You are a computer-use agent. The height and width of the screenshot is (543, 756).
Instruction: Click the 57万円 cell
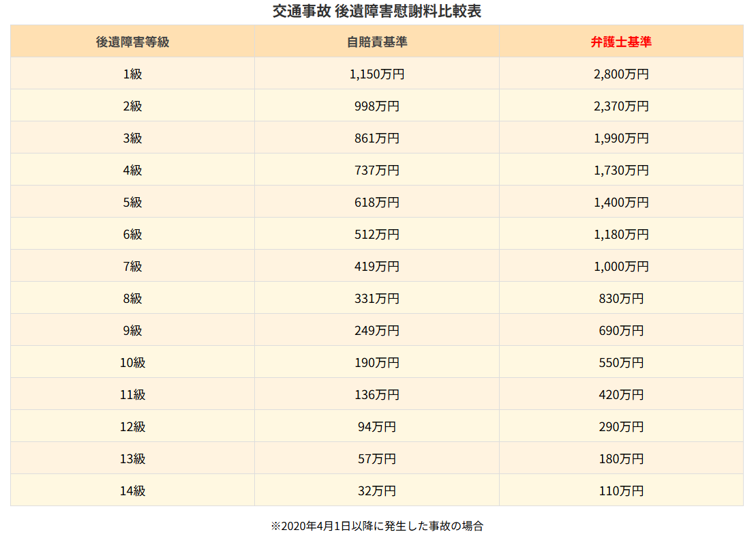[x=377, y=458]
